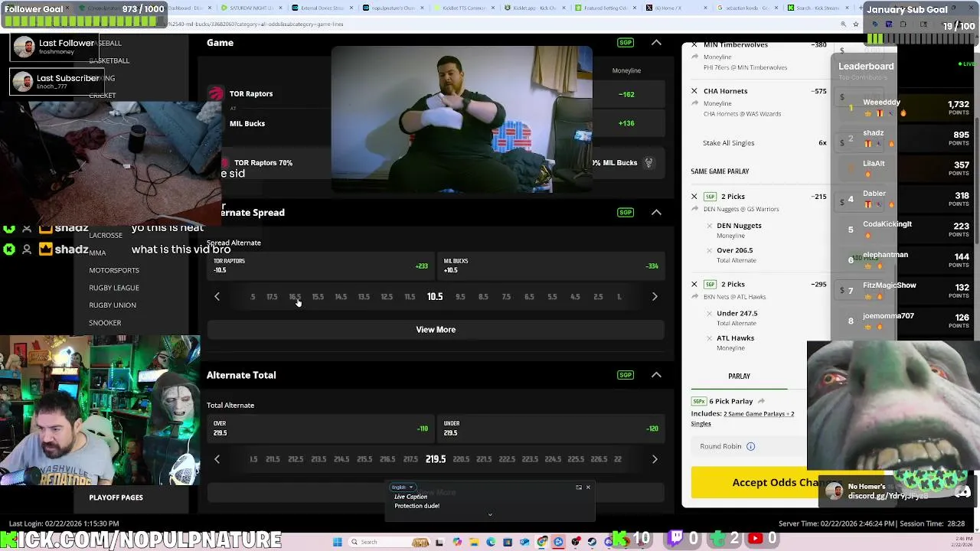Collapse the Alternate Spread section chevron
This screenshot has width=980, height=551.
(x=656, y=212)
